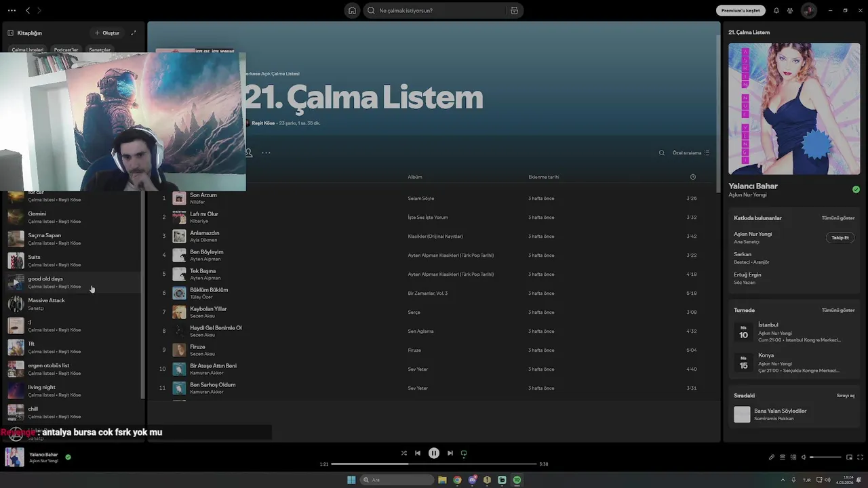Image resolution: width=868 pixels, height=488 pixels.
Task: Expand the library to full view
Action: (x=134, y=33)
